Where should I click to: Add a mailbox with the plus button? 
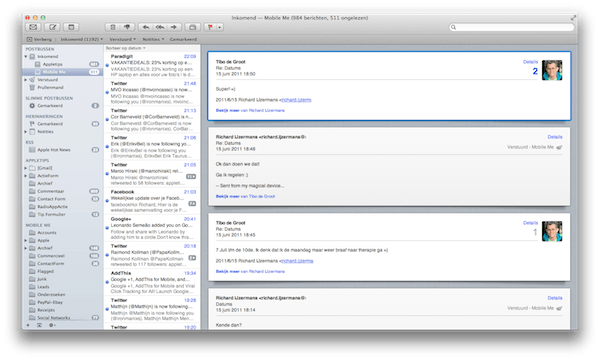28,325
